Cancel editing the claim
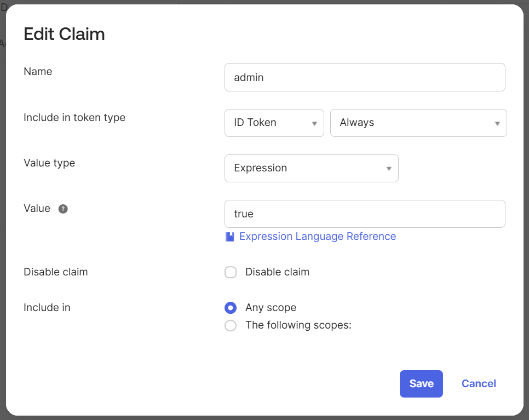 [479, 383]
